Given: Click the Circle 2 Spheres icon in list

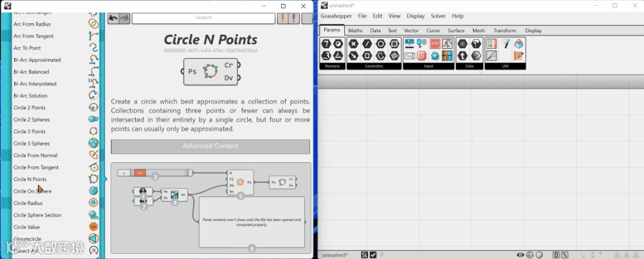Looking at the screenshot, I should pyautogui.click(x=93, y=119).
